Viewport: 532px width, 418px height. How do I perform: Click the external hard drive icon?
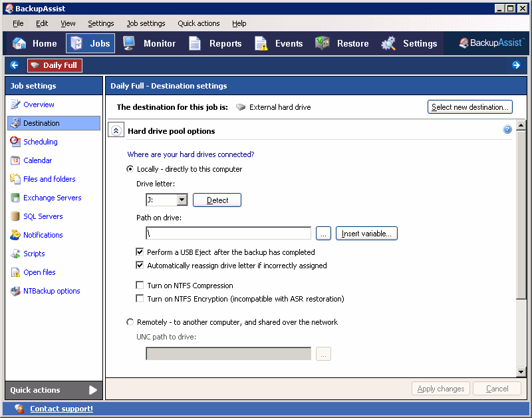(241, 107)
